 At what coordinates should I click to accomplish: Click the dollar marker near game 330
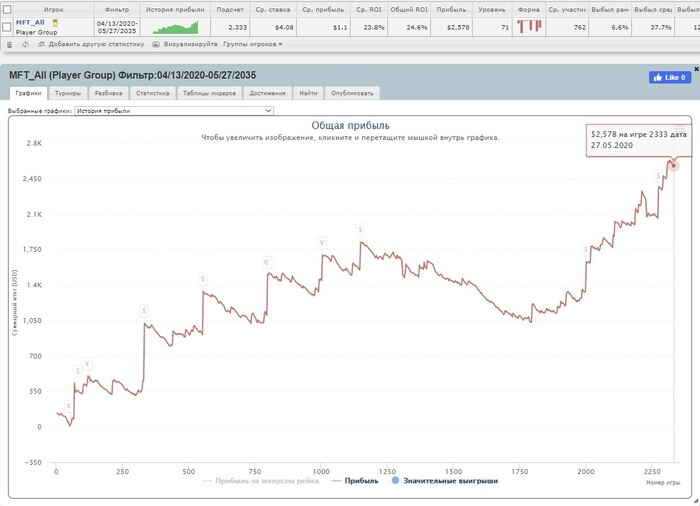[144, 311]
